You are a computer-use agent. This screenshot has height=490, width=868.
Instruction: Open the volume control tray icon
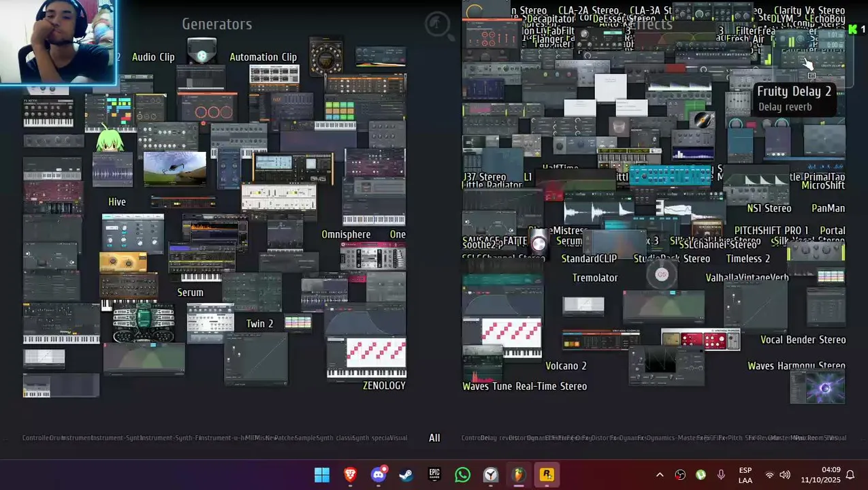point(785,475)
